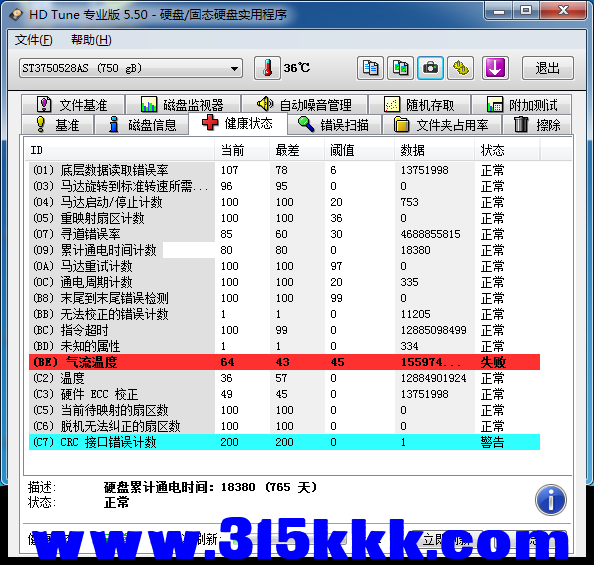Select the (C6) 脱机无法纠正的扇区数 row
The height and width of the screenshot is (565, 594).
tap(284, 426)
